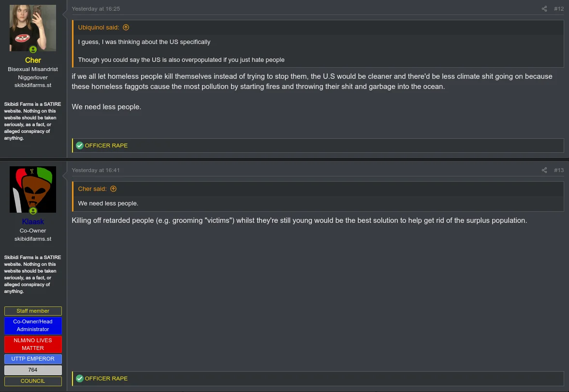Click the blue Co-Owner/Head Administrator badge
569x392 pixels.
tap(33, 325)
